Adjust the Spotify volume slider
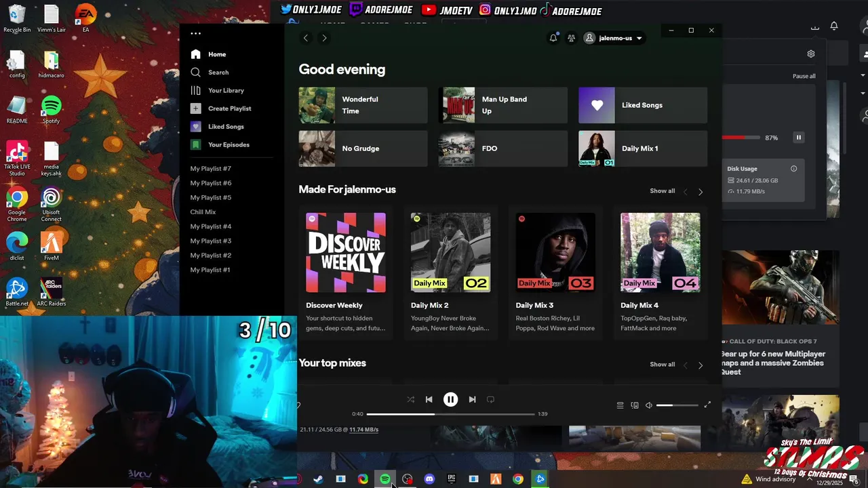Image resolution: width=868 pixels, height=488 pixels. 677,405
